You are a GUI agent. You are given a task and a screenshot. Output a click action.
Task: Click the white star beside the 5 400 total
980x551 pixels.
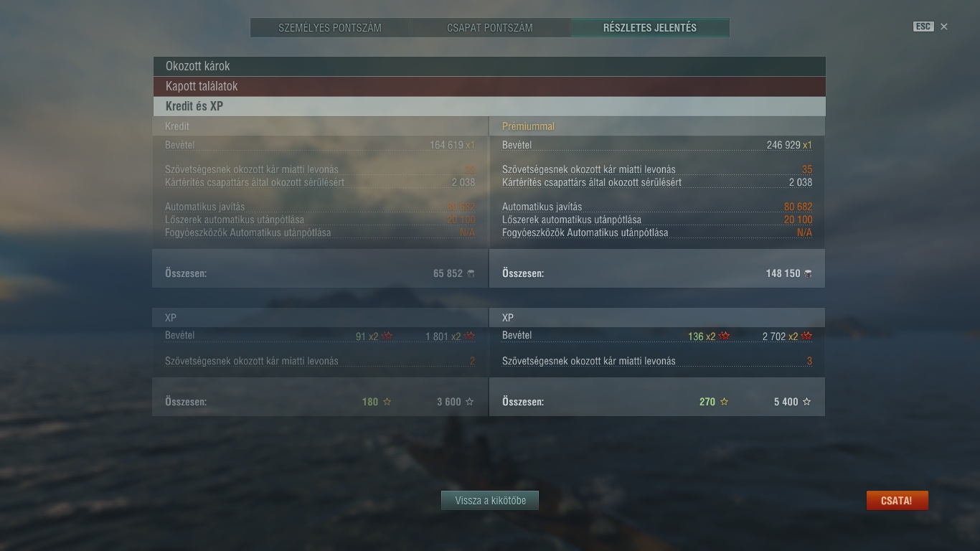coord(806,402)
